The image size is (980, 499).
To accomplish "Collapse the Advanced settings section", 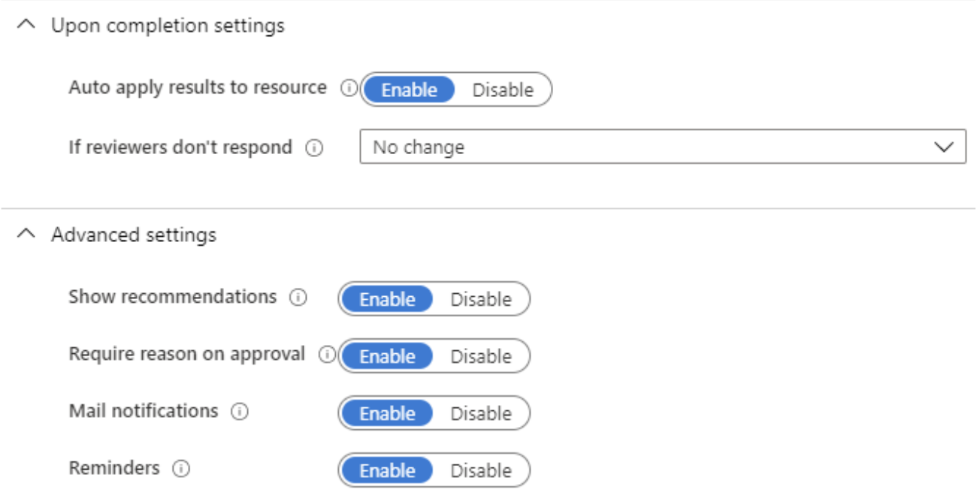I will click(x=26, y=234).
